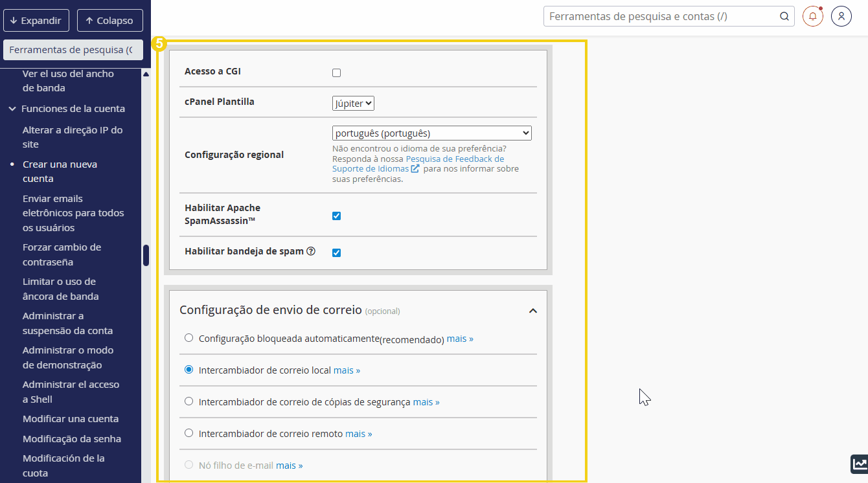Open the statistics chart icon at bottom right
This screenshot has width=868, height=483.
pos(859,464)
